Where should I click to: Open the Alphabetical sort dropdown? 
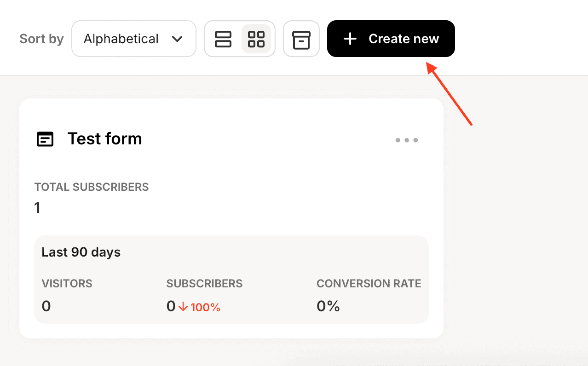[x=133, y=39]
